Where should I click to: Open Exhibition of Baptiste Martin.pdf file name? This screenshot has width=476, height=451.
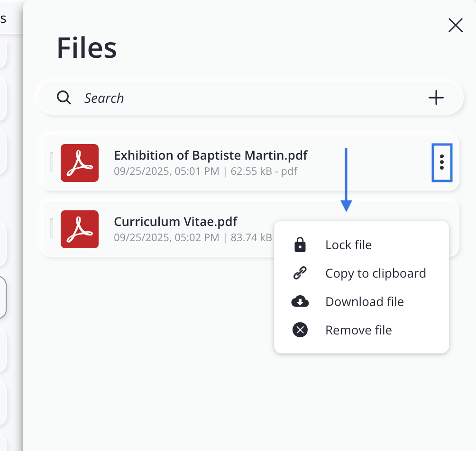coord(211,155)
